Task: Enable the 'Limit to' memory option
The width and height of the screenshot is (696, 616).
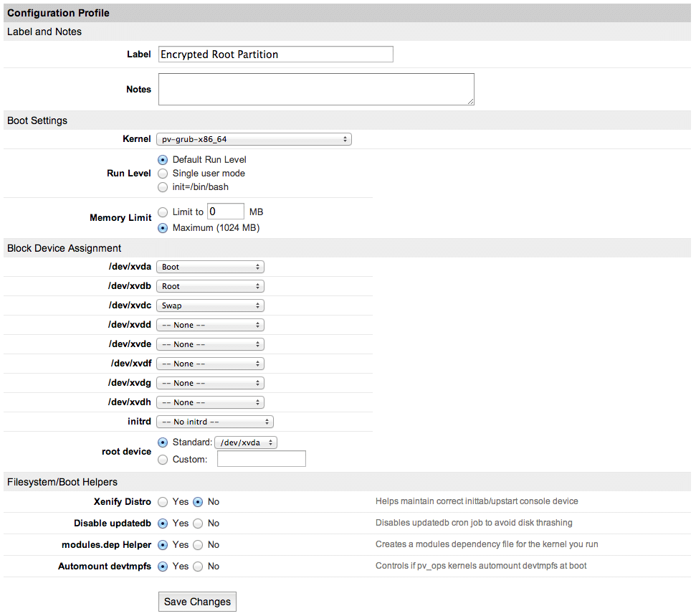Action: (x=163, y=212)
